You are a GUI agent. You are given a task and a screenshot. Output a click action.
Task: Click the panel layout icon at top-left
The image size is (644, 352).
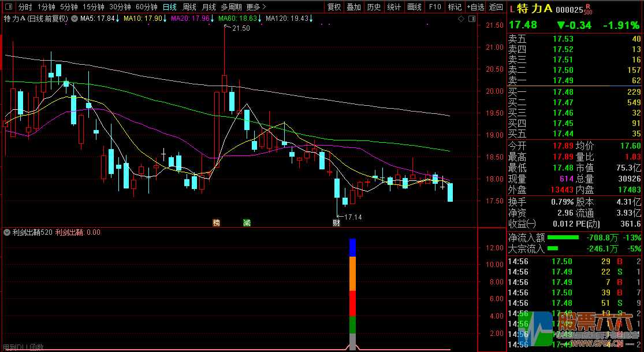pyautogui.click(x=8, y=8)
